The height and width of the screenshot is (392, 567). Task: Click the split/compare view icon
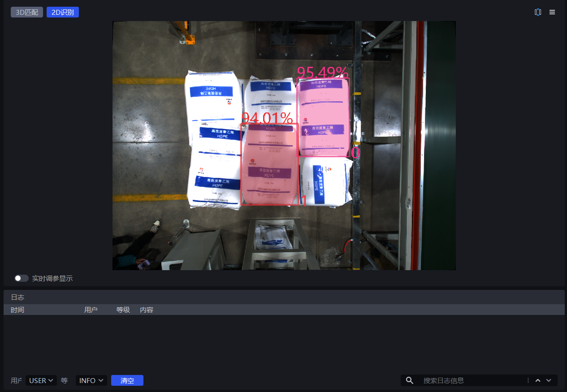[x=537, y=12]
